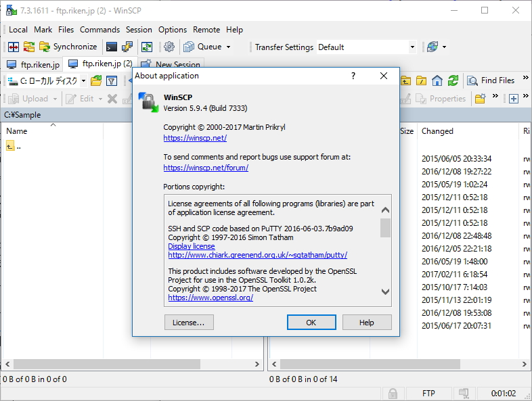
Task: Open the New Session tab
Action: [171, 64]
